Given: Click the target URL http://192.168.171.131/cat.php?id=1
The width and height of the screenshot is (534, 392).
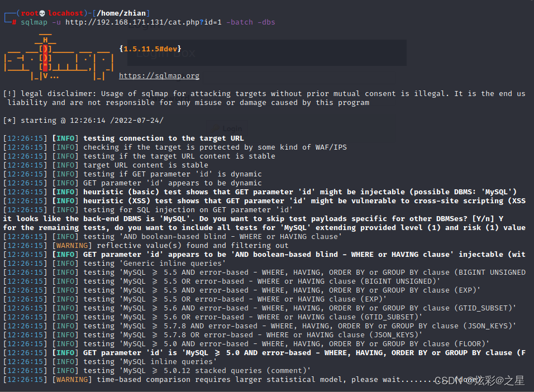Looking at the screenshot, I should tap(144, 22).
